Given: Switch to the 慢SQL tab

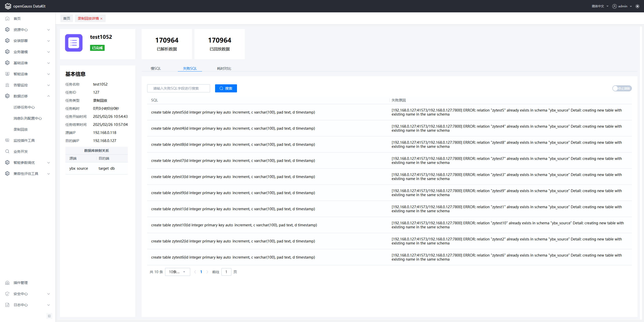Looking at the screenshot, I should [x=156, y=68].
